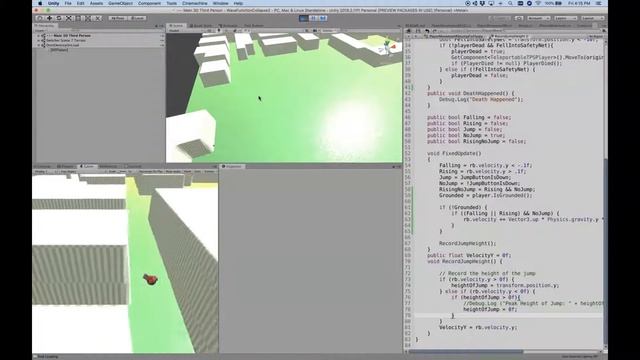640x360 pixels.
Task: Select the Hand tool in Unity toolbar
Action: point(40,18)
